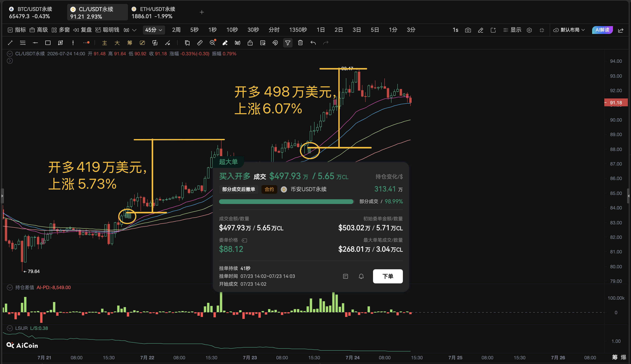Select the 30秒 timeframe
This screenshot has width=631, height=364.
pyautogui.click(x=253, y=30)
